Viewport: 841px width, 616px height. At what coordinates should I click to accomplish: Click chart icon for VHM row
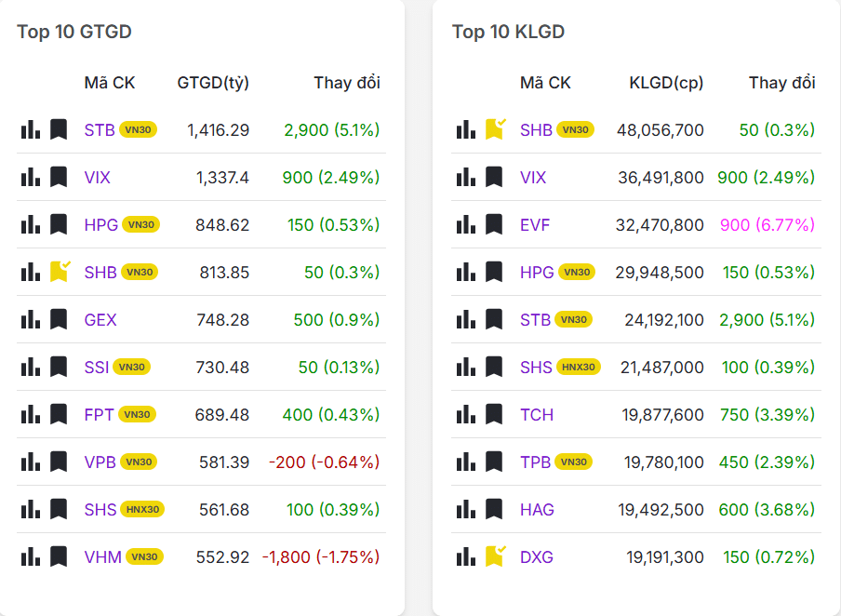point(31,556)
